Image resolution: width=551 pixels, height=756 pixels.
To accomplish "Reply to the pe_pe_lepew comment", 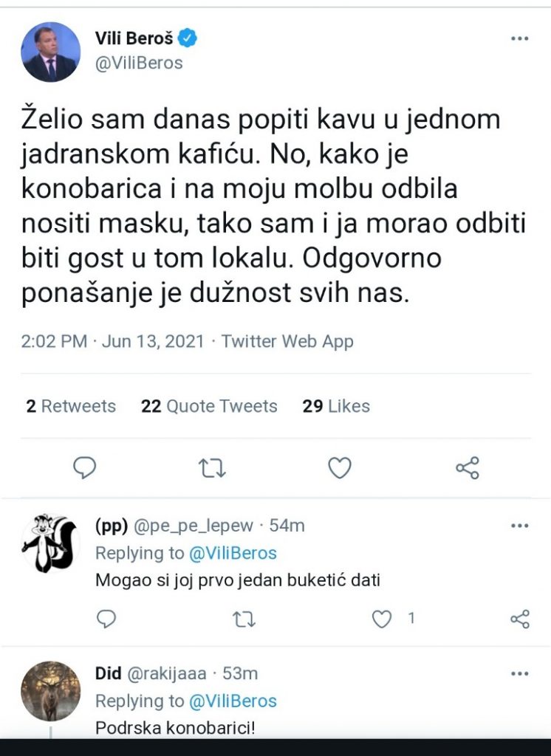I will pos(106,619).
